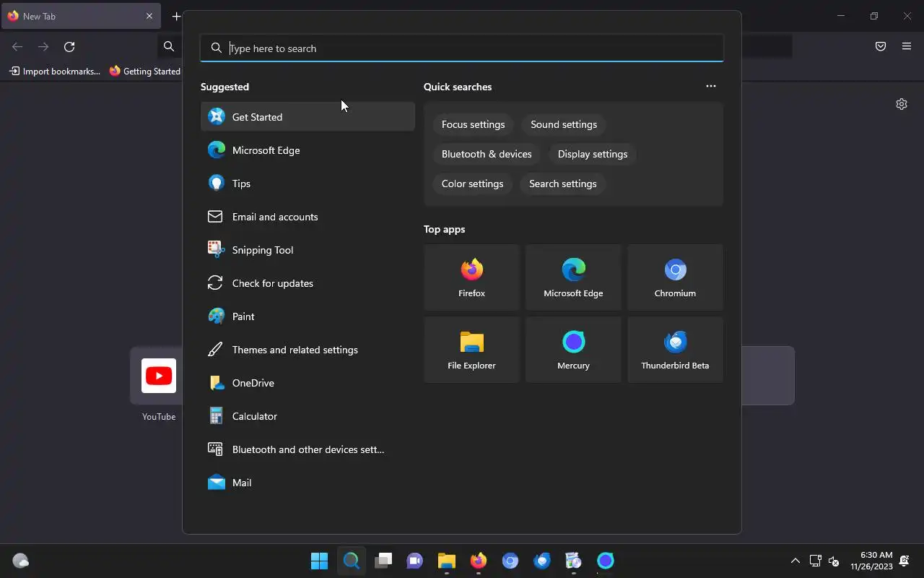Viewport: 924px width, 578px height.
Task: Open New Tab personalize settings gear
Action: [x=902, y=104]
